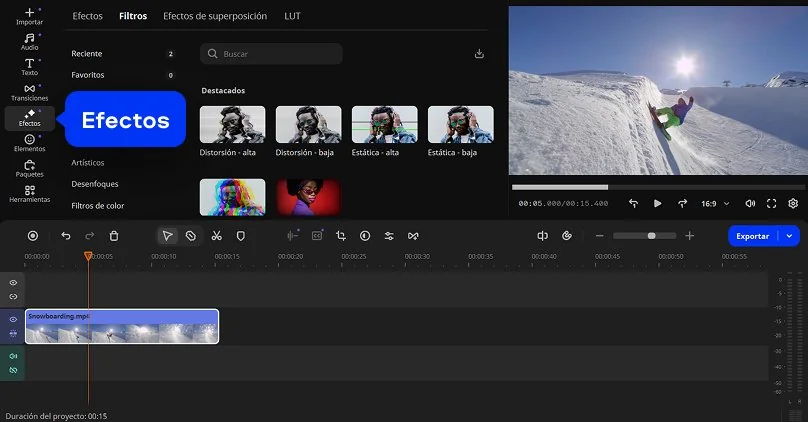808x422 pixels.
Task: Toggle visibility of the top track
Action: pyautogui.click(x=13, y=283)
